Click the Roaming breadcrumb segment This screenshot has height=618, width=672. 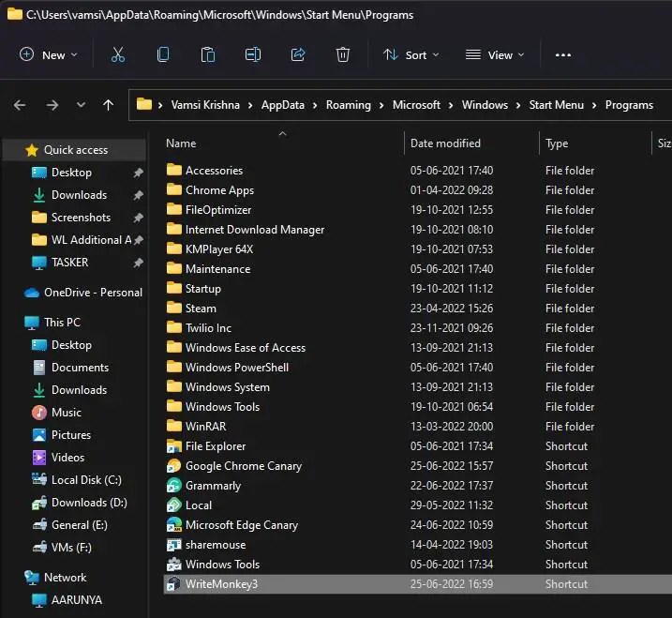(348, 105)
